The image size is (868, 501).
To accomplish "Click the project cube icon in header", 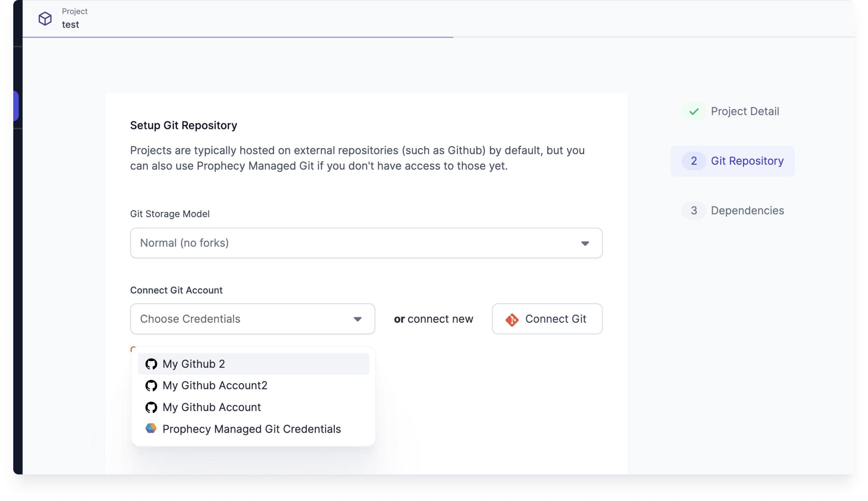I will [45, 18].
